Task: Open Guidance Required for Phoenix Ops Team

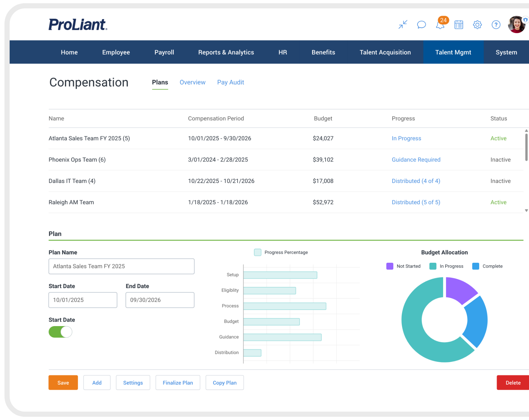Action: point(416,160)
